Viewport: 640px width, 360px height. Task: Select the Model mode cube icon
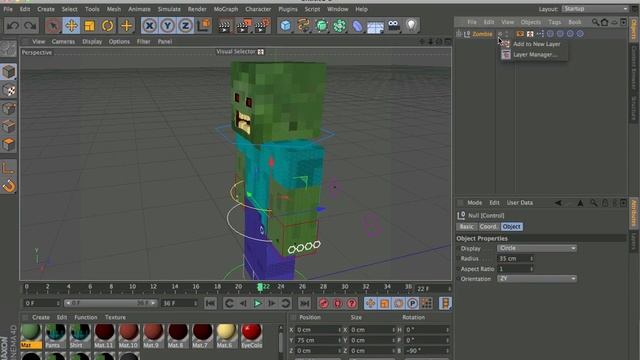point(9,72)
